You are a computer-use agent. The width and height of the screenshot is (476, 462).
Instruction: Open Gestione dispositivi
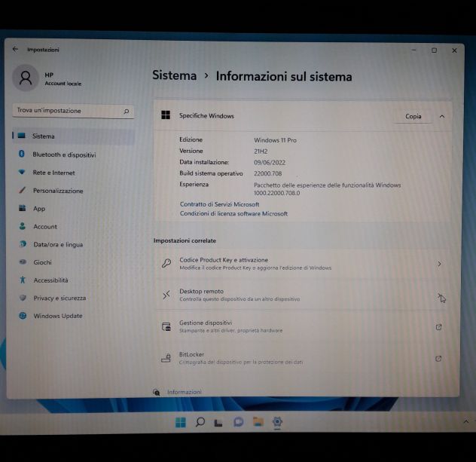click(303, 326)
